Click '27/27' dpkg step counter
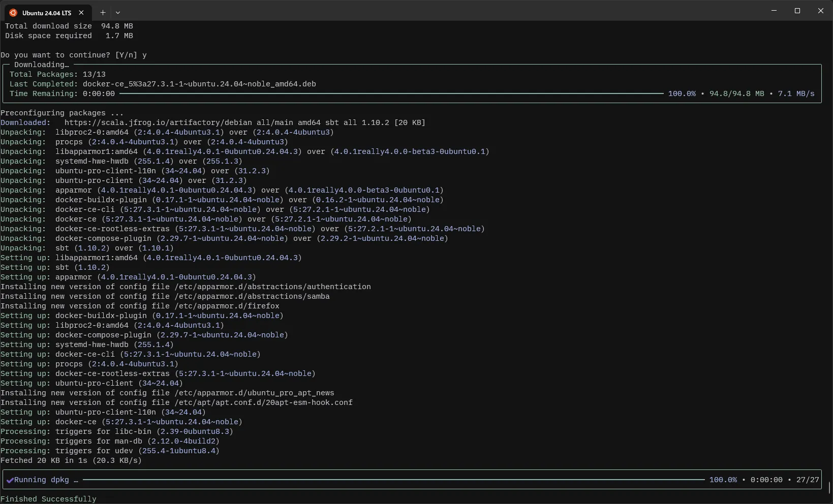 click(x=808, y=480)
